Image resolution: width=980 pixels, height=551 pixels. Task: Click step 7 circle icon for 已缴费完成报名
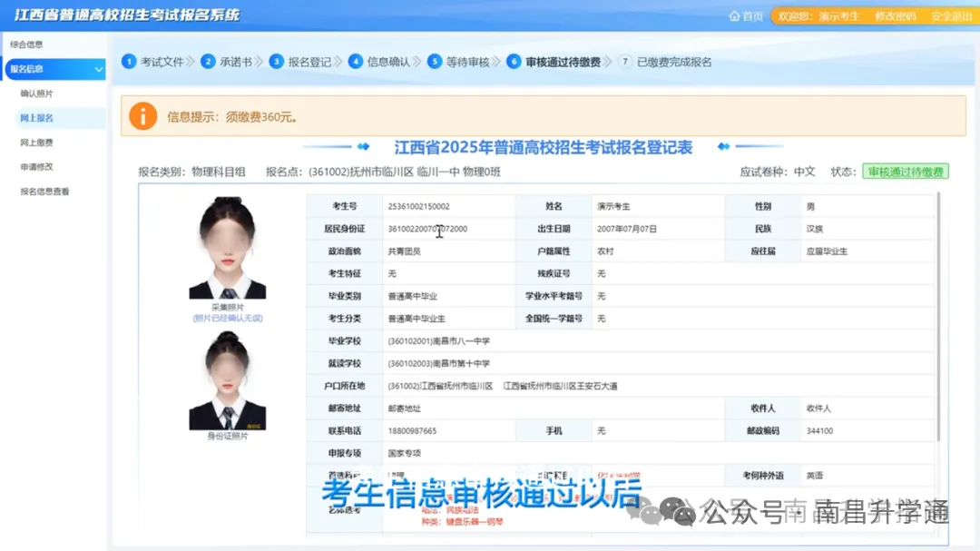pos(624,62)
